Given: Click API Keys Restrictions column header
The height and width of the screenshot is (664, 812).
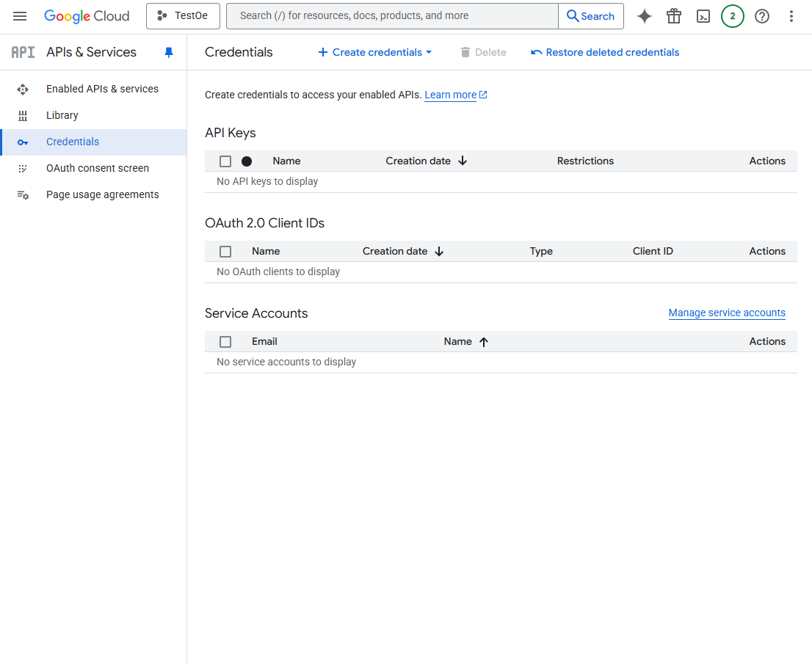Looking at the screenshot, I should click(585, 161).
